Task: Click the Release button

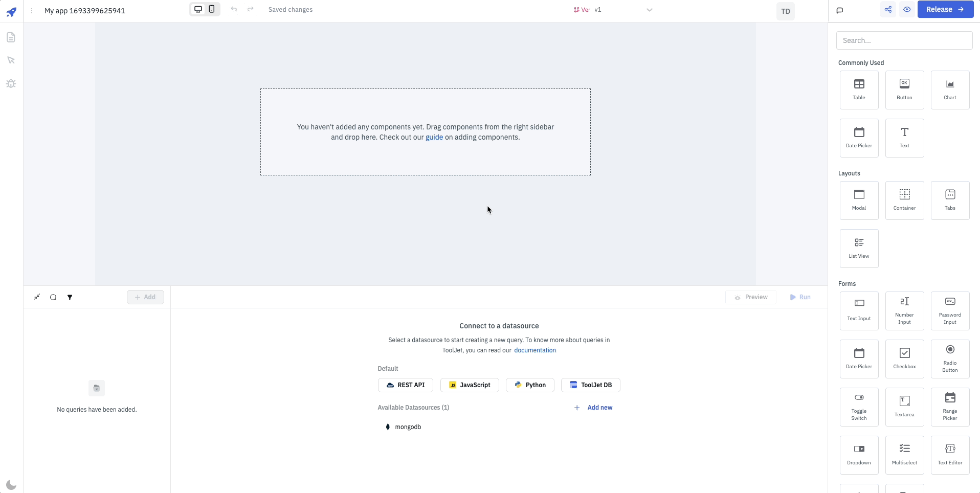Action: tap(945, 9)
